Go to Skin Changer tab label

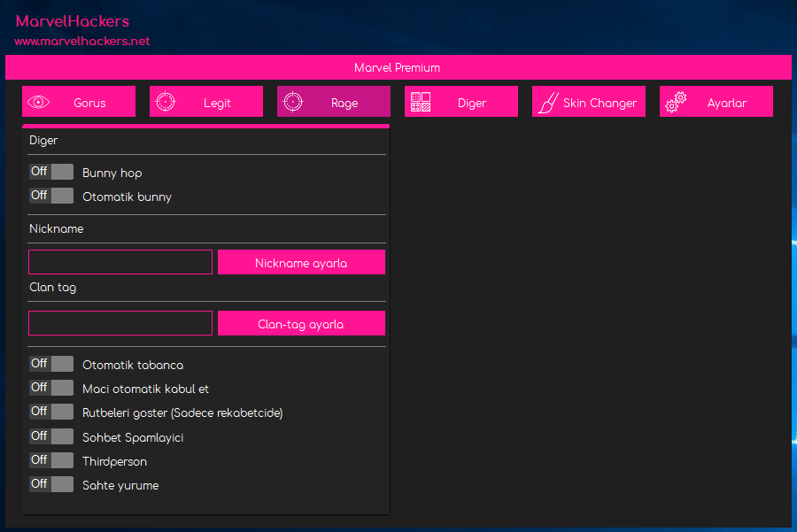click(x=600, y=104)
